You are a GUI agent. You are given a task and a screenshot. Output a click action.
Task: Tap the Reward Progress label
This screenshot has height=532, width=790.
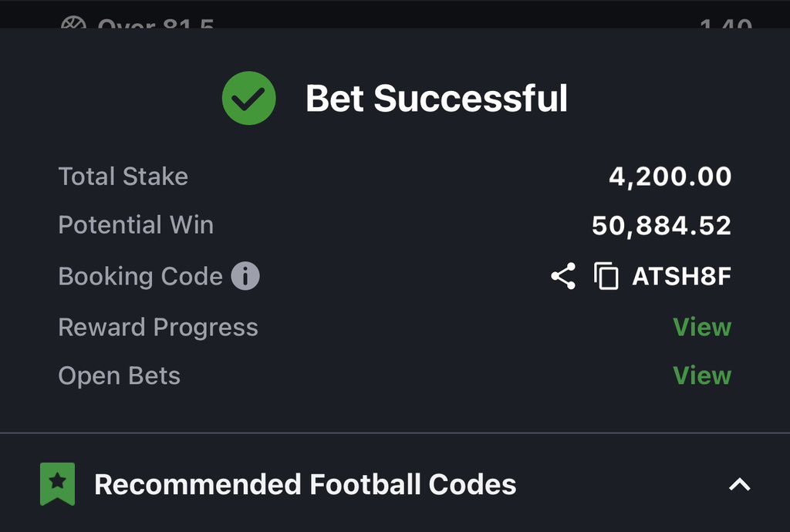coord(158,327)
